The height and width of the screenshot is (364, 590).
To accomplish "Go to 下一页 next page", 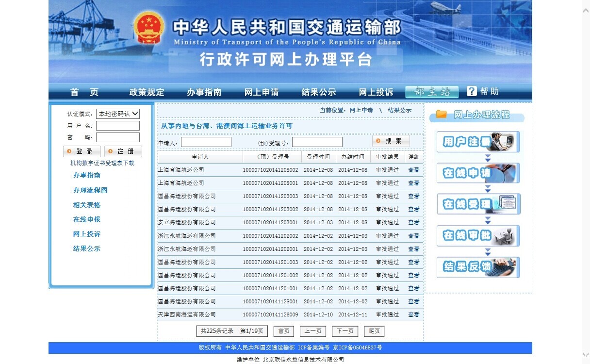I will click(345, 331).
